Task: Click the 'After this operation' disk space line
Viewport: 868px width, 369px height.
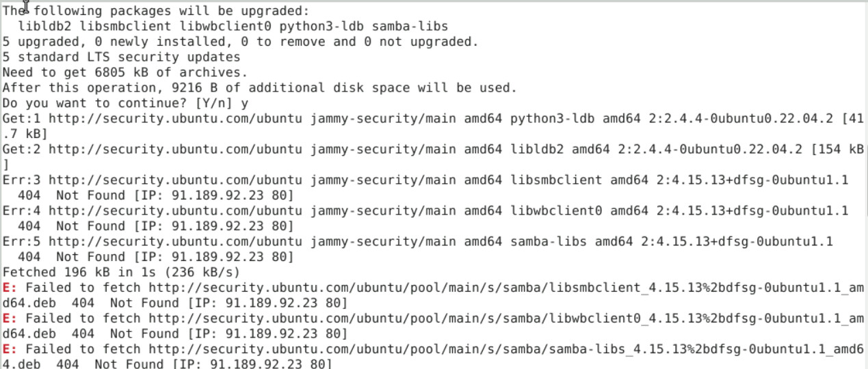Action: coord(259,87)
